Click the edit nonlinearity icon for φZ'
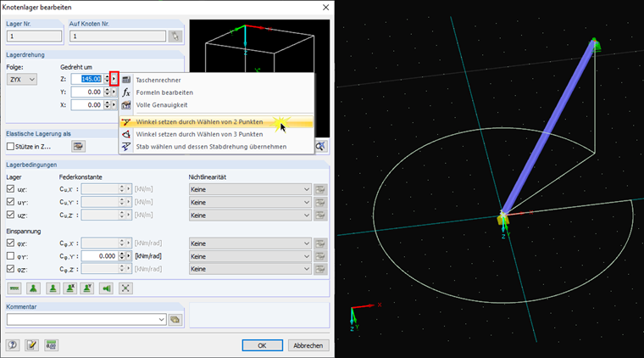The height and width of the screenshot is (358, 644). pos(320,269)
